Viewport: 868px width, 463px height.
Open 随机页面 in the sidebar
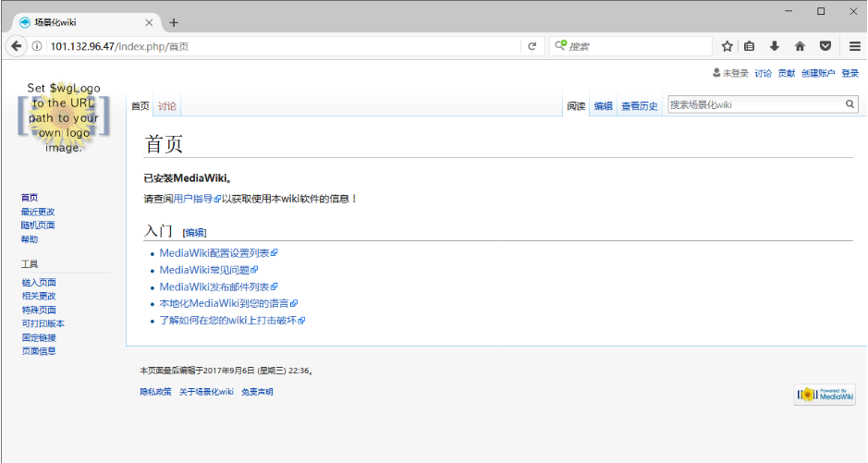[38, 225]
